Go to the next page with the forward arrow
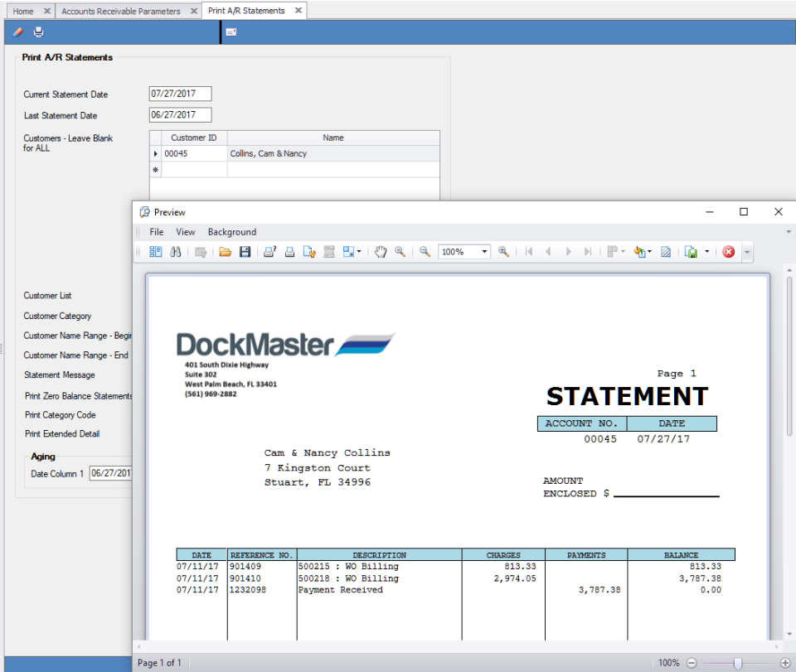The height and width of the screenshot is (672, 796). pos(569,251)
